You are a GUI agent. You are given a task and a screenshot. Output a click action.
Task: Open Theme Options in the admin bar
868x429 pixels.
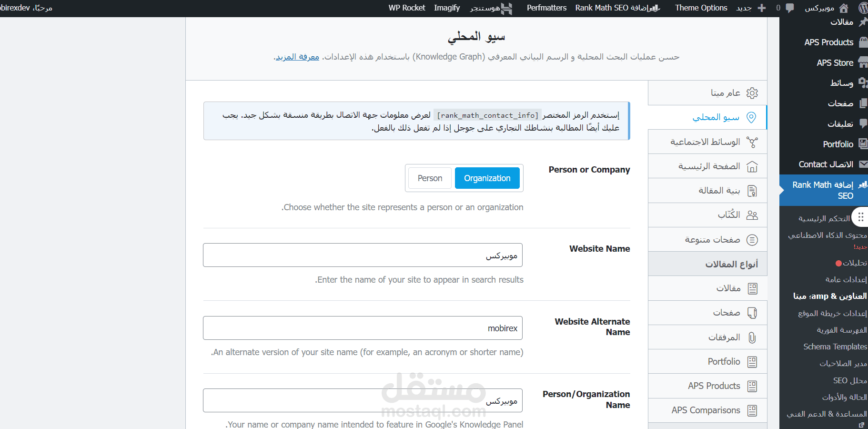pyautogui.click(x=701, y=8)
